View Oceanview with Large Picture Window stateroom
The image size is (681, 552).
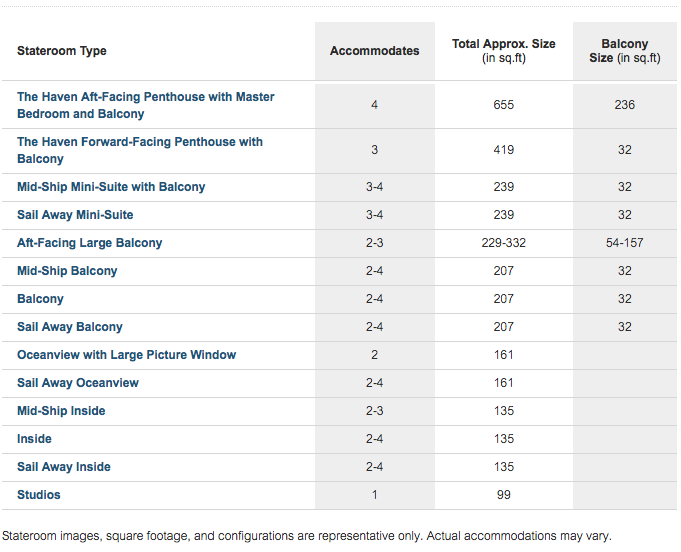tap(126, 355)
